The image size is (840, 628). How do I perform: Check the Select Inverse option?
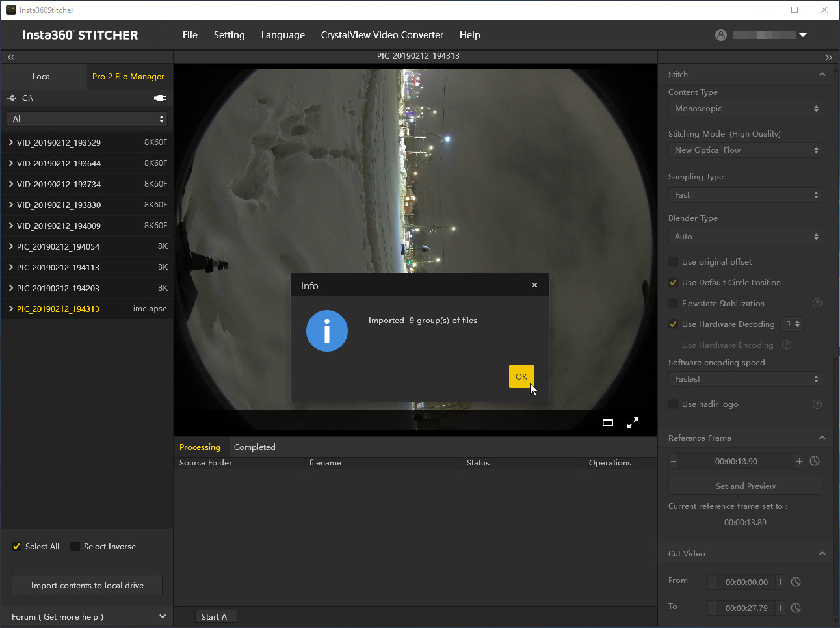coord(75,547)
